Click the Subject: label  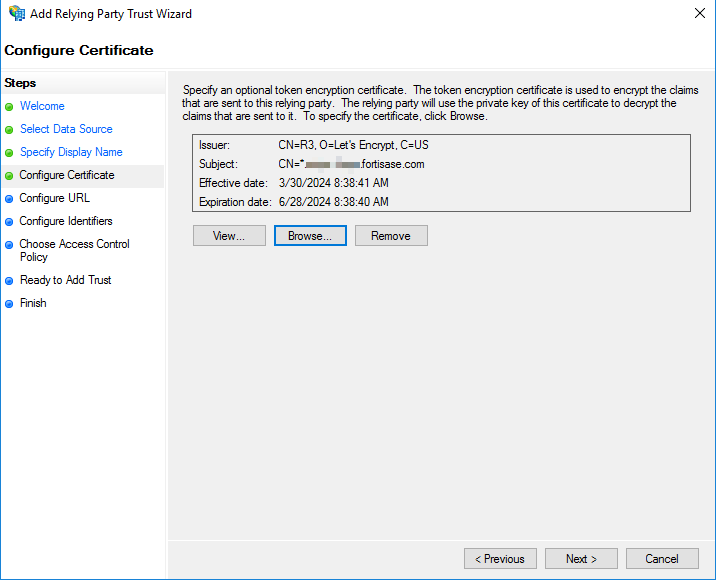coord(218,164)
